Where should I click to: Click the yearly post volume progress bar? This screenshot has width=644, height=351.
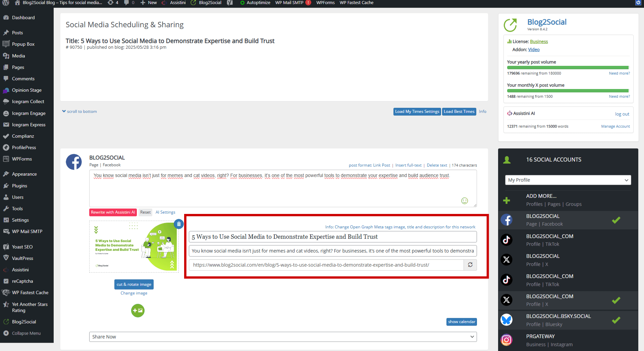pyautogui.click(x=568, y=68)
